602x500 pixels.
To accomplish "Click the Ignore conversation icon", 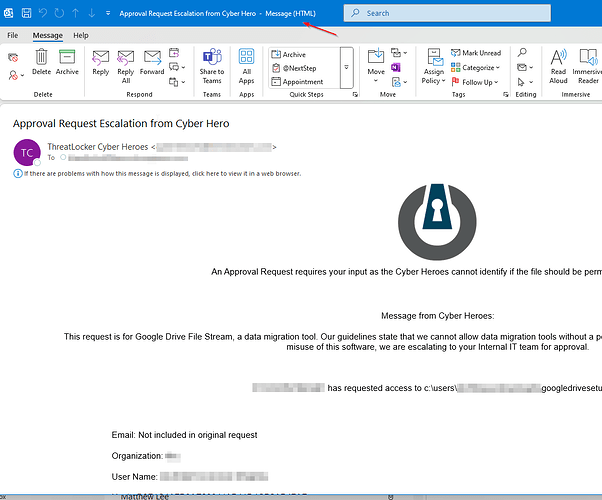I will 13,58.
